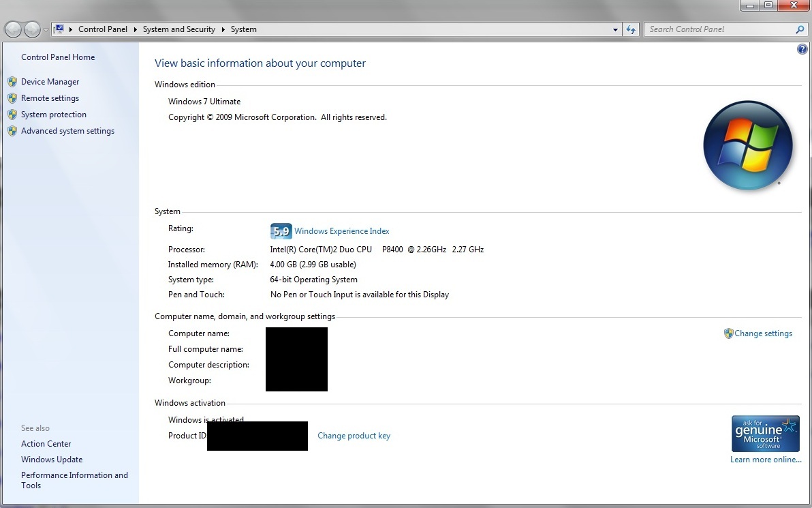
Task: Click processor value Intel Core2 Duo P8400
Action: 377,250
